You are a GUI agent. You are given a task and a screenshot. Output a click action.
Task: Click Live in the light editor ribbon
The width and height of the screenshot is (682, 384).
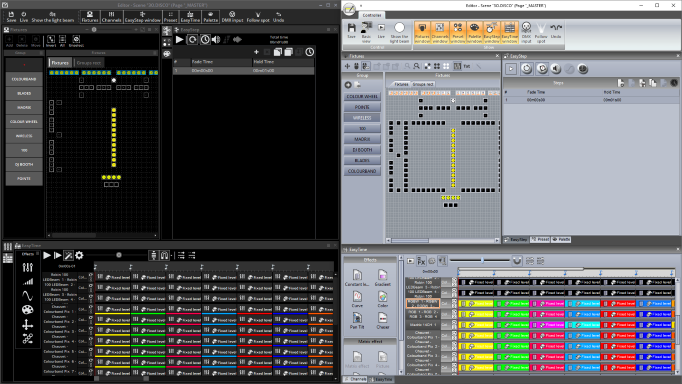point(381,32)
